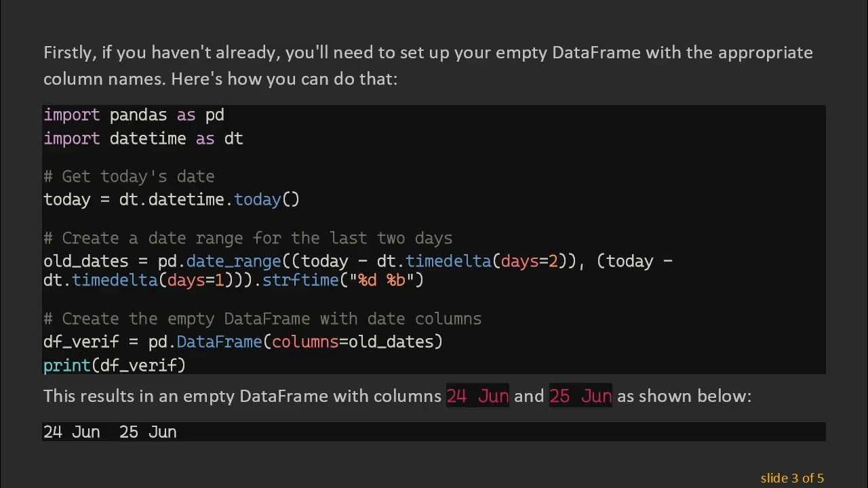Click the 'slide 3 of 5' indicator
Viewport: 868px width, 488px height.
791,478
